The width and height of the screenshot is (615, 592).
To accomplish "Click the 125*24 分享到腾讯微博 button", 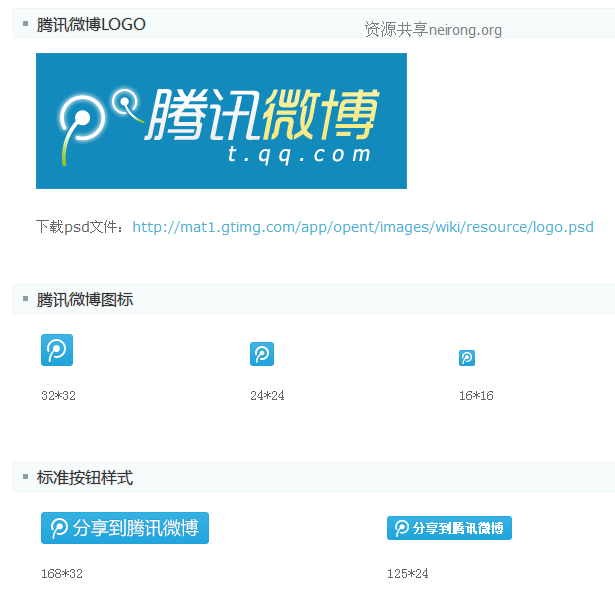I will pyautogui.click(x=449, y=528).
